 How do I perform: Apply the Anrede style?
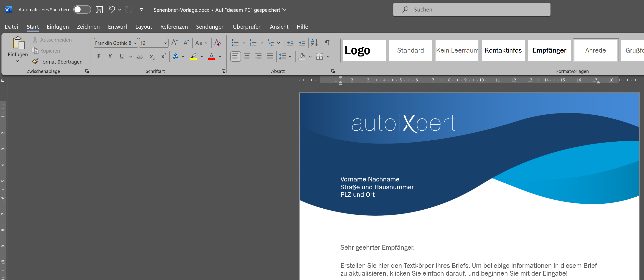(595, 50)
